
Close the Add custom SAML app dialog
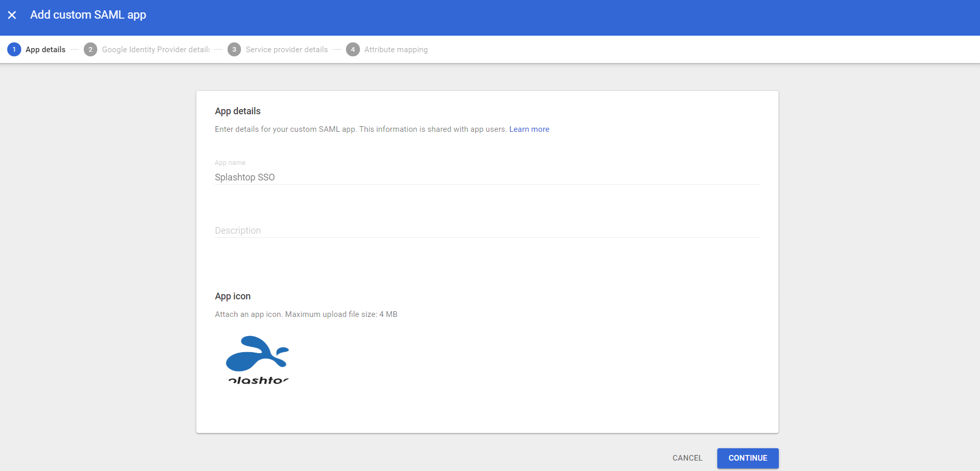coord(12,15)
